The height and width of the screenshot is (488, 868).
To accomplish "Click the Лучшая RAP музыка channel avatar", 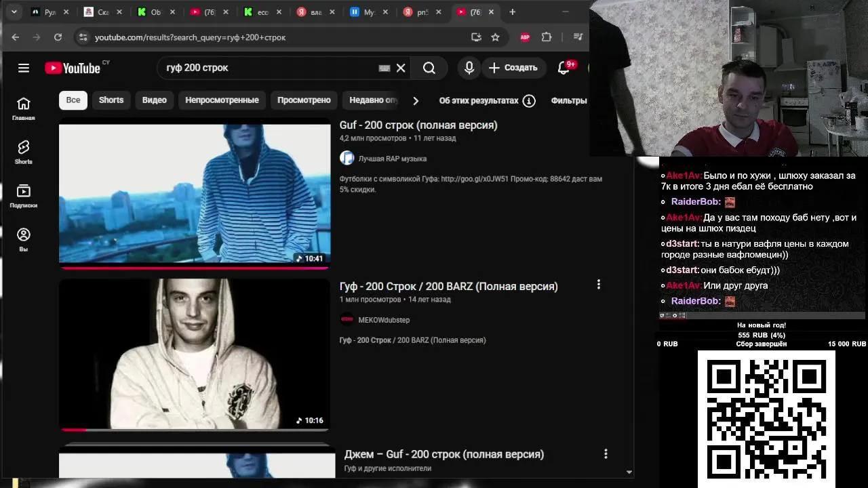I will pyautogui.click(x=347, y=159).
